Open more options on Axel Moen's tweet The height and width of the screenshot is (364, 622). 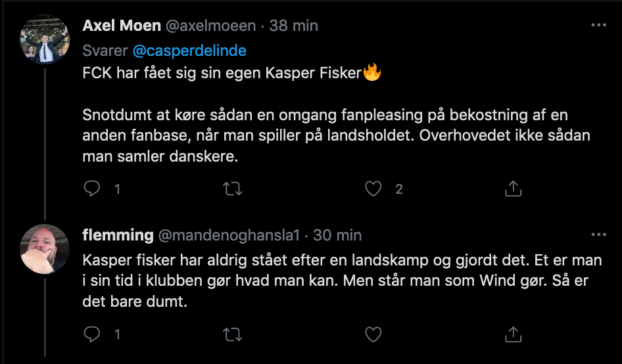click(598, 25)
